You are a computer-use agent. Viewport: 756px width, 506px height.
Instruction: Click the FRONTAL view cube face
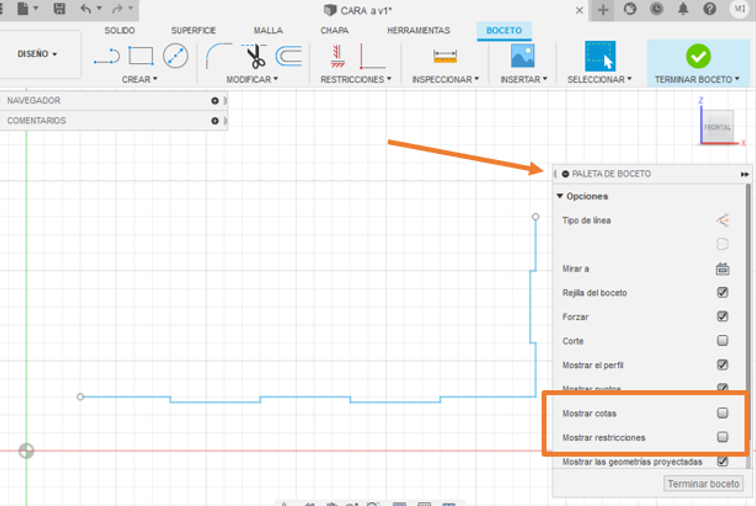717,127
